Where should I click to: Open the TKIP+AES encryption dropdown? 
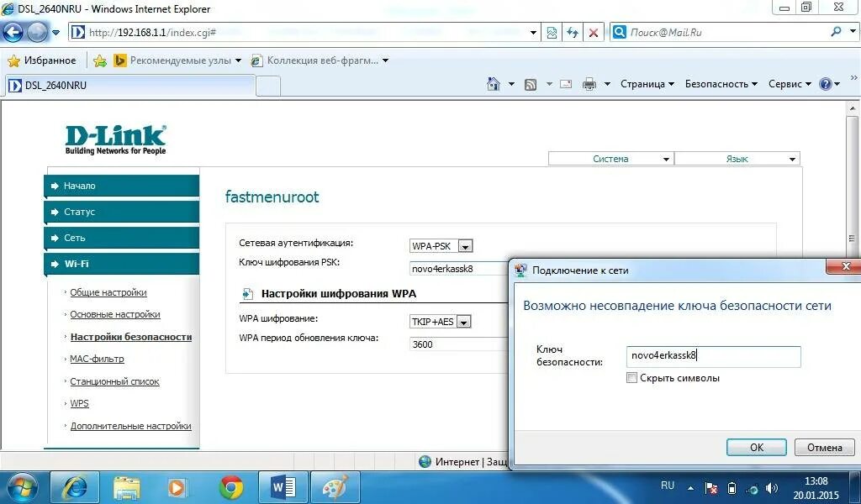coord(441,322)
